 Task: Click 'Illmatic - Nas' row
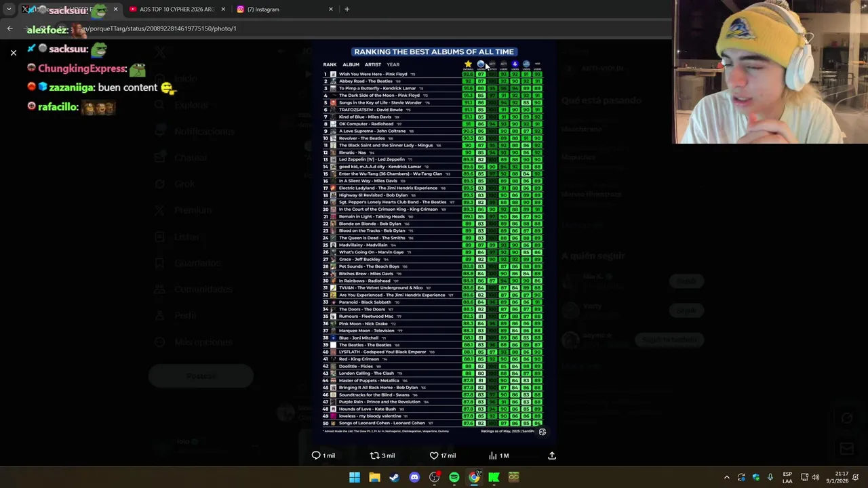click(433, 152)
